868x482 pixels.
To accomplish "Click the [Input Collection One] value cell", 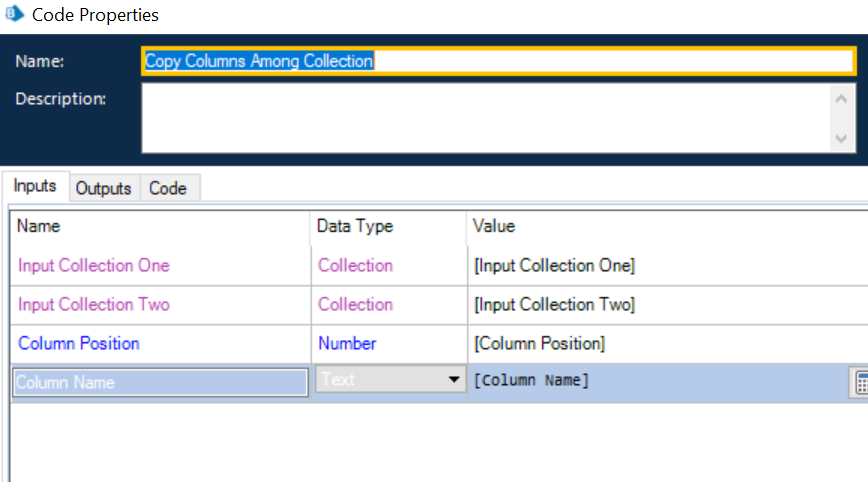I will point(668,265).
